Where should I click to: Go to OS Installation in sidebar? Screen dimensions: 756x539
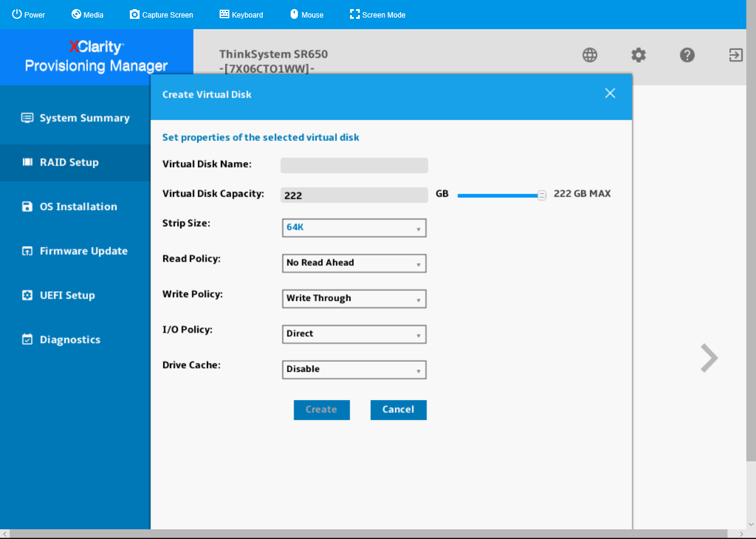click(78, 206)
